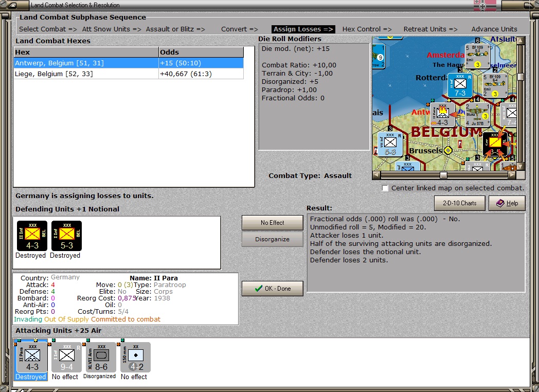
Task: Click Retreat Units subphase label
Action: tap(430, 29)
